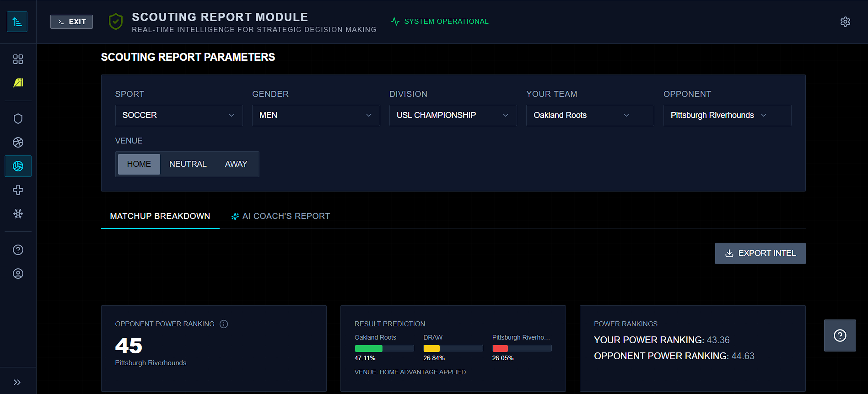This screenshot has width=868, height=394.
Task: Click the info icon beside Opponent Power Ranking
Action: click(224, 324)
